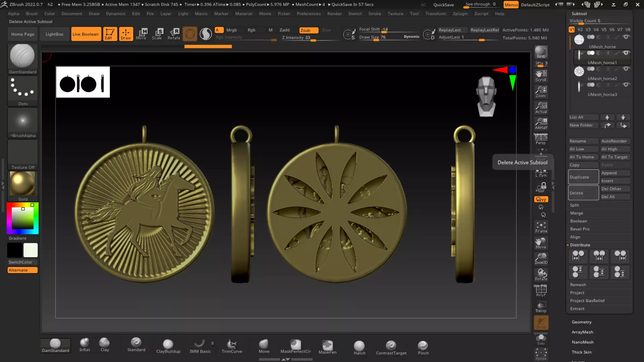Activate the Rotate gizmo tool
This screenshot has height=362, width=644.
point(174,34)
